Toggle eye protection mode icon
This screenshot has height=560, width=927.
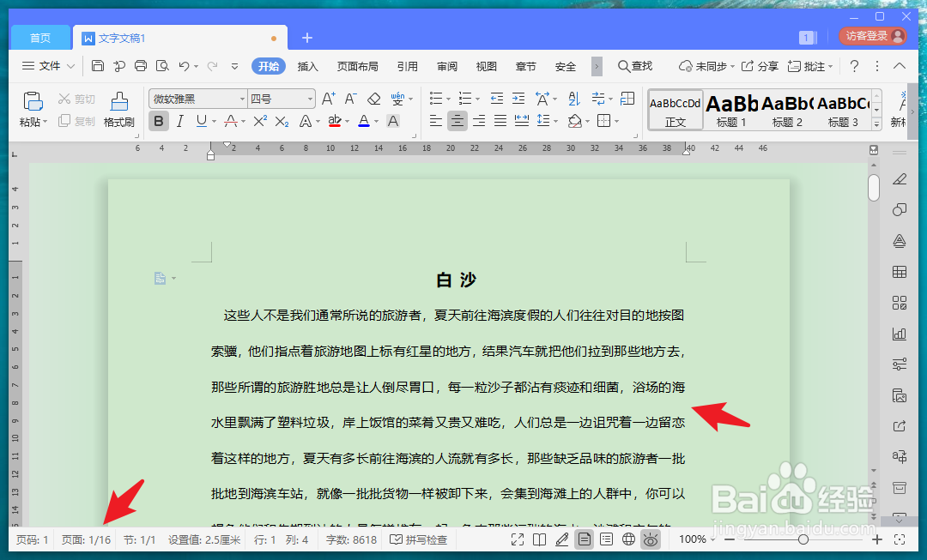tap(651, 539)
